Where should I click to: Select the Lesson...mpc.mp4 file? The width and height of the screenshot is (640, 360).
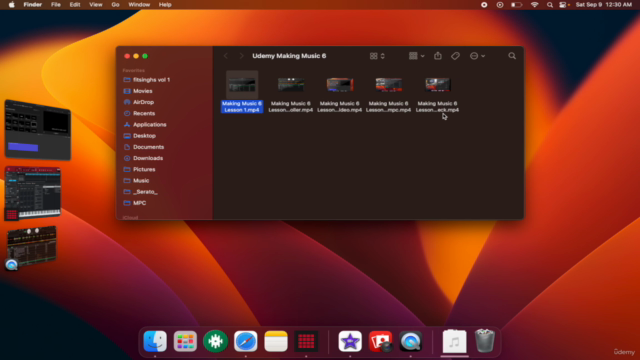point(388,94)
